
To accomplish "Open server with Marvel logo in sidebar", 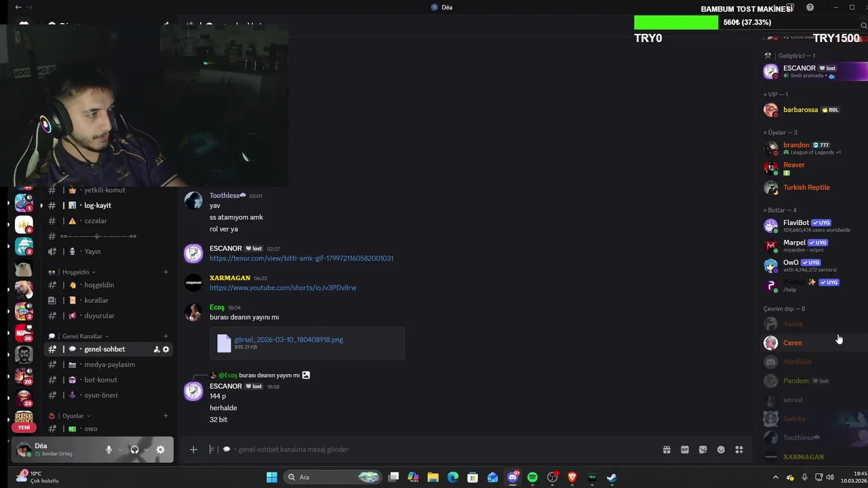I will click(x=24, y=333).
